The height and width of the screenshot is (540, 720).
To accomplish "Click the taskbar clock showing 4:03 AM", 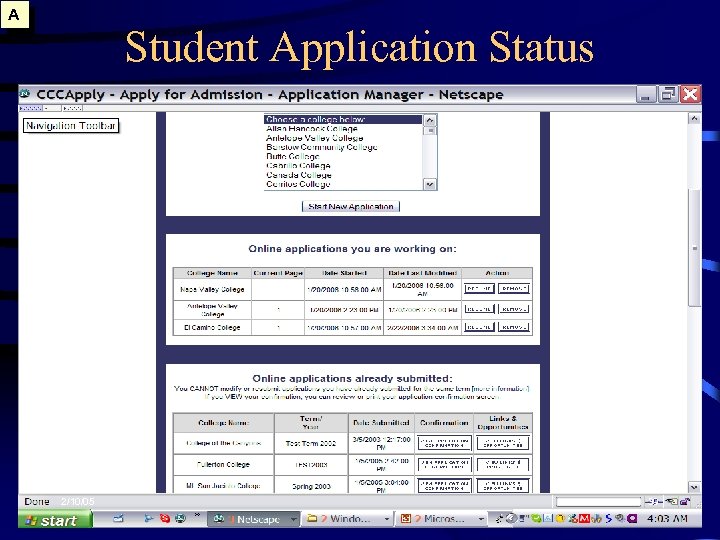I will 667,519.
